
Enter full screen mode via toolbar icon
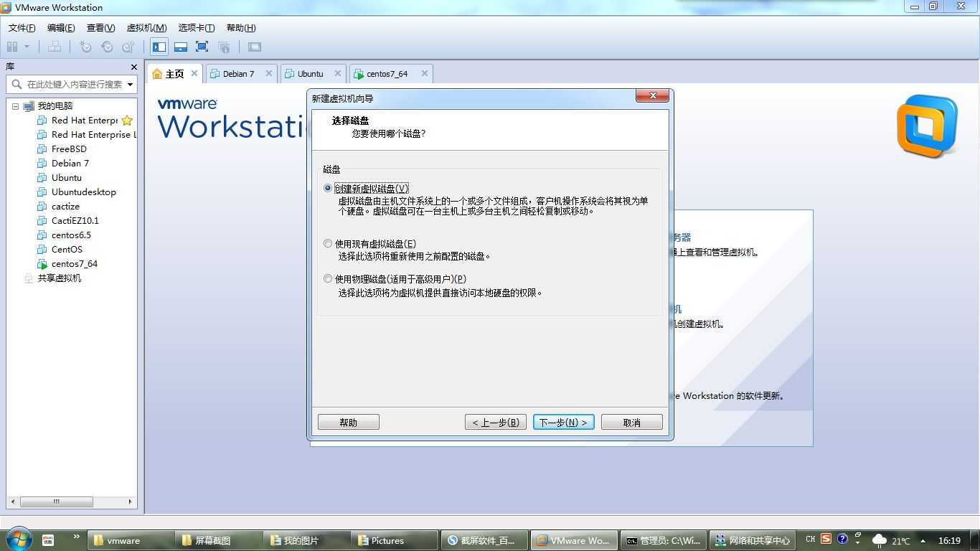[202, 47]
